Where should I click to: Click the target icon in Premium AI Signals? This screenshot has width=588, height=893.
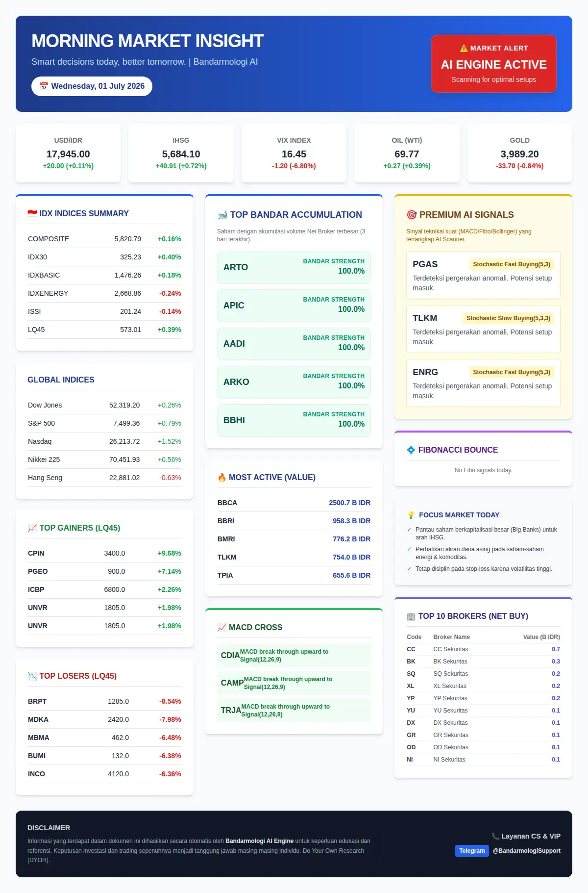click(412, 215)
